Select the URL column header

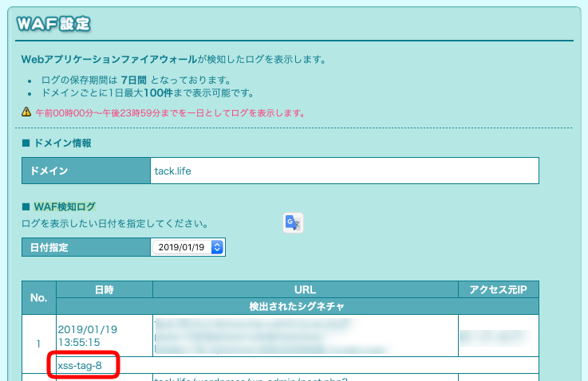pos(305,289)
